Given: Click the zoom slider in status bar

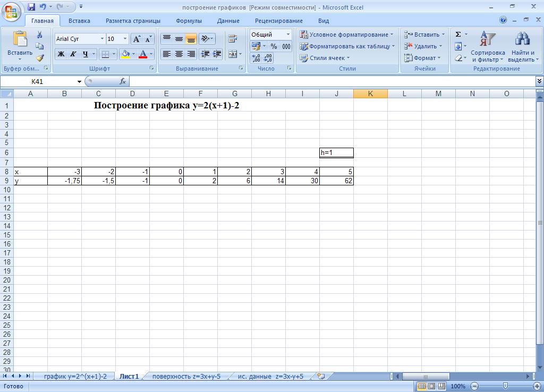Looking at the screenshot, I should tap(505, 386).
